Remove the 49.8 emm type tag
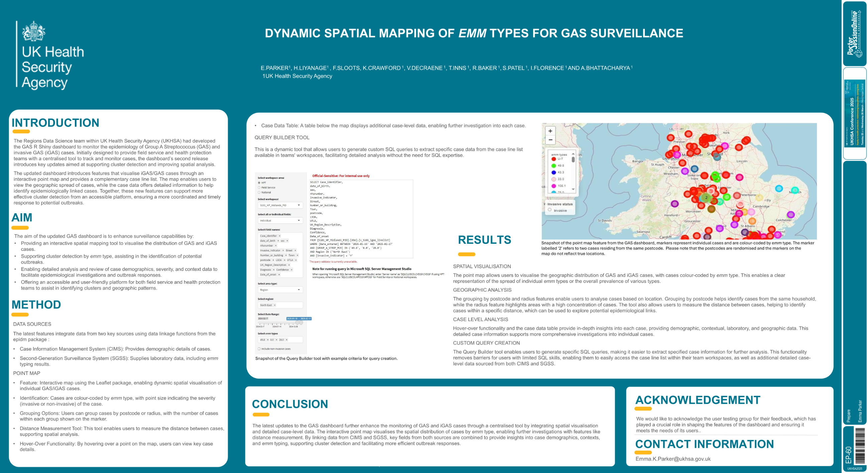Viewport: 868px width, 473px height. click(268, 340)
